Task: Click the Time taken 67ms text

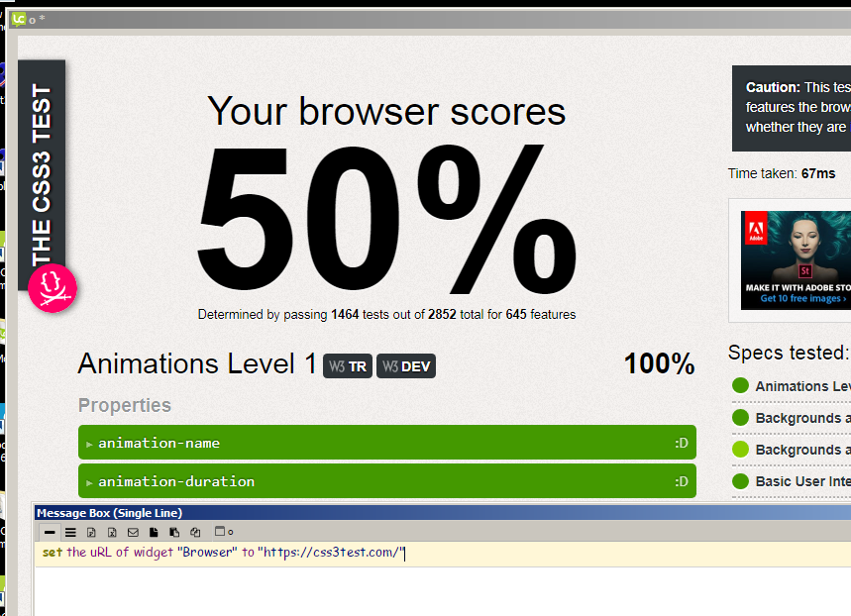Action: [x=782, y=173]
